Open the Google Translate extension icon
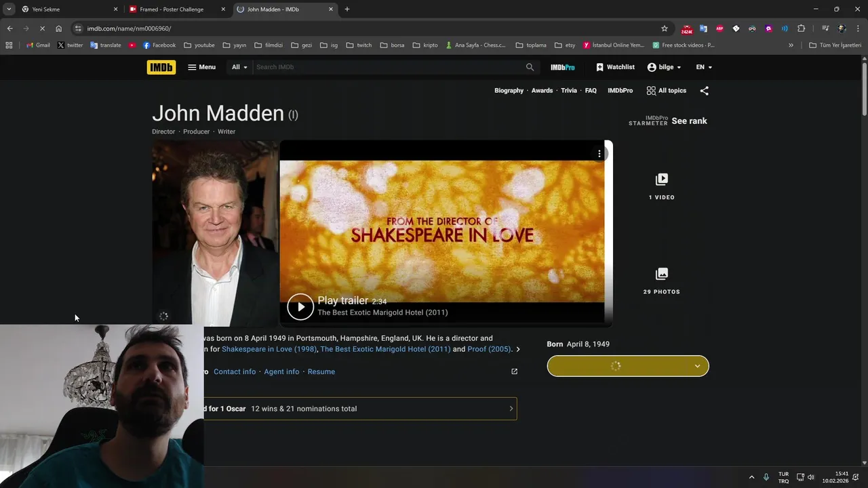This screenshot has width=868, height=488. (x=703, y=28)
